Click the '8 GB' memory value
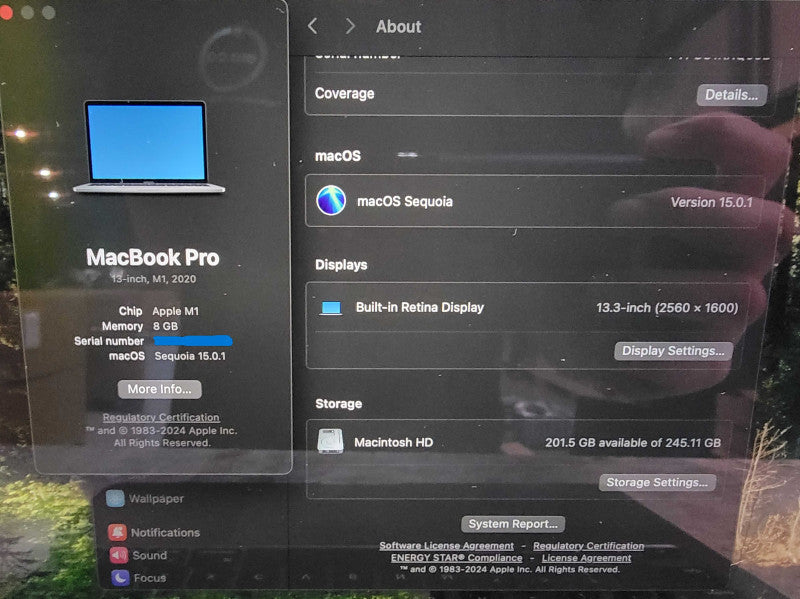This screenshot has width=800, height=599. coord(165,326)
